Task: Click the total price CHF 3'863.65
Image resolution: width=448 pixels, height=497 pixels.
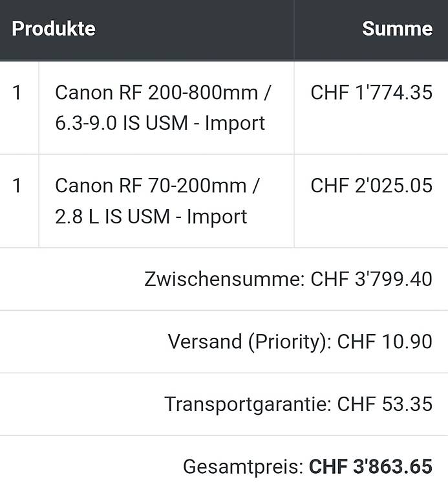Action: point(371,467)
